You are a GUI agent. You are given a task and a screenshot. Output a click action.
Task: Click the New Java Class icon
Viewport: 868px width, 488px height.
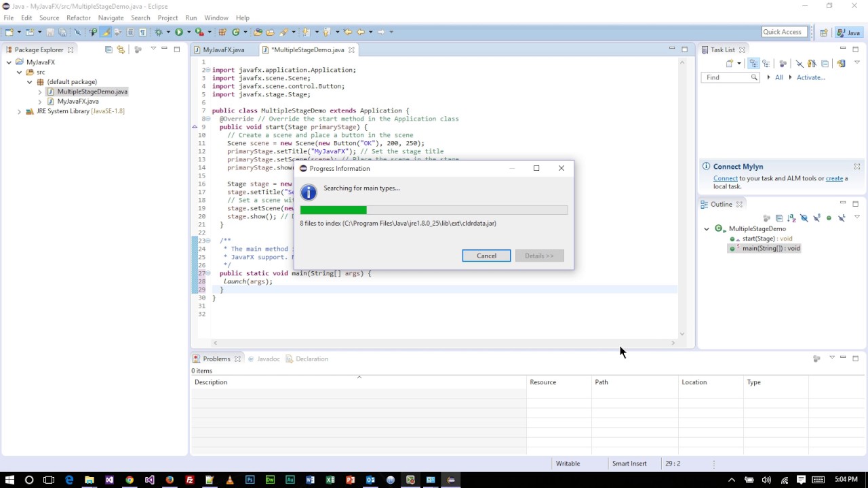(x=235, y=32)
